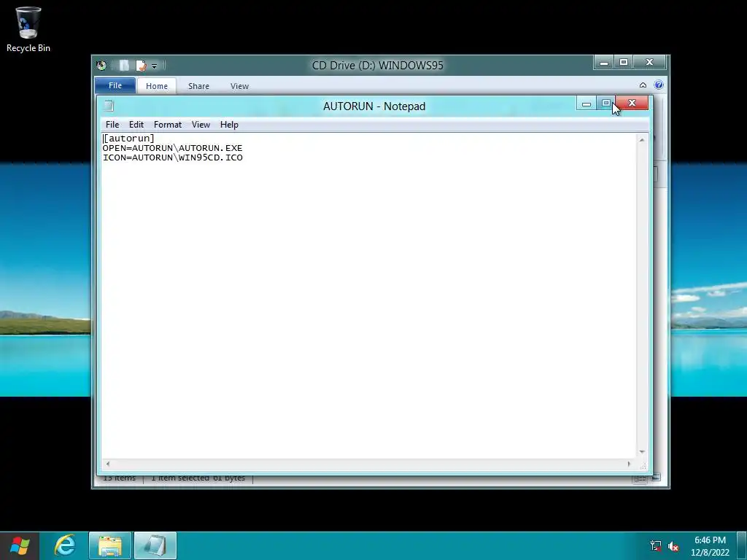
Task: Collapse the Explorer ribbon with the chevron
Action: tap(643, 85)
